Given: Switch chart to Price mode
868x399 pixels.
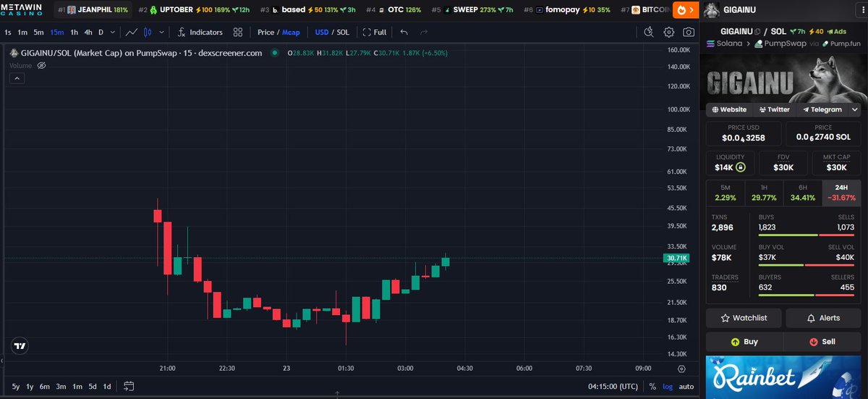Looking at the screenshot, I should [x=265, y=32].
